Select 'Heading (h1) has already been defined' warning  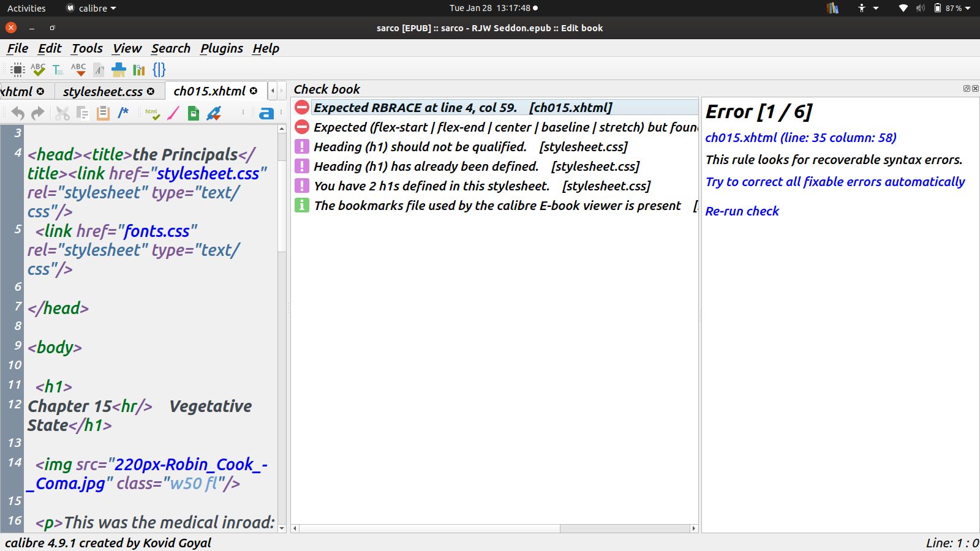495,167
